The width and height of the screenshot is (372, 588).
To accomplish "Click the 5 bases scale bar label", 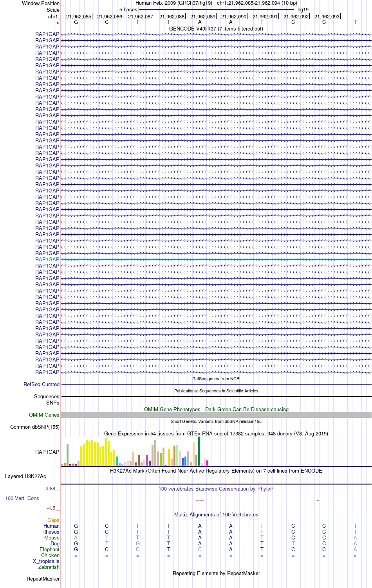I will click(128, 10).
